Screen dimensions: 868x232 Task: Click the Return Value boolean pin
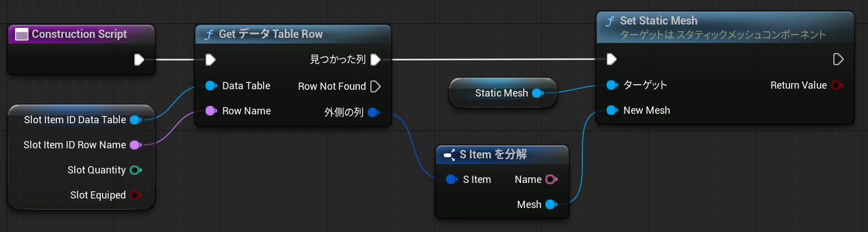click(836, 85)
